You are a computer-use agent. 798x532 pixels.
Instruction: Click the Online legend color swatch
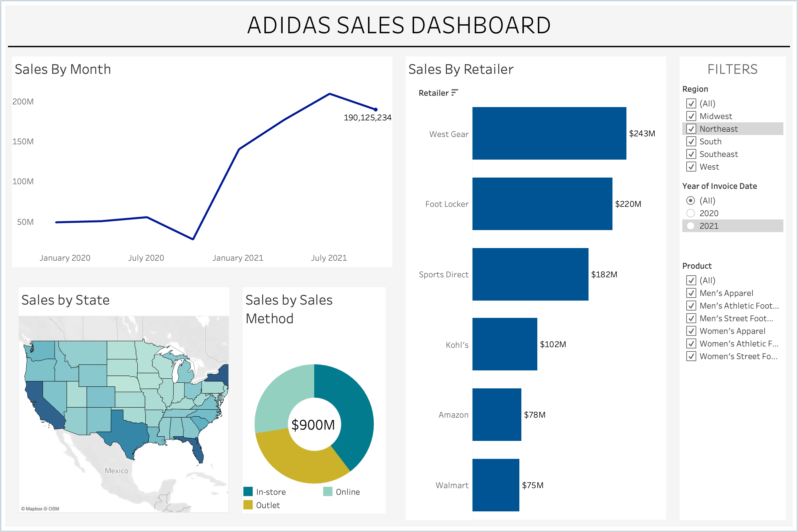pyautogui.click(x=328, y=492)
